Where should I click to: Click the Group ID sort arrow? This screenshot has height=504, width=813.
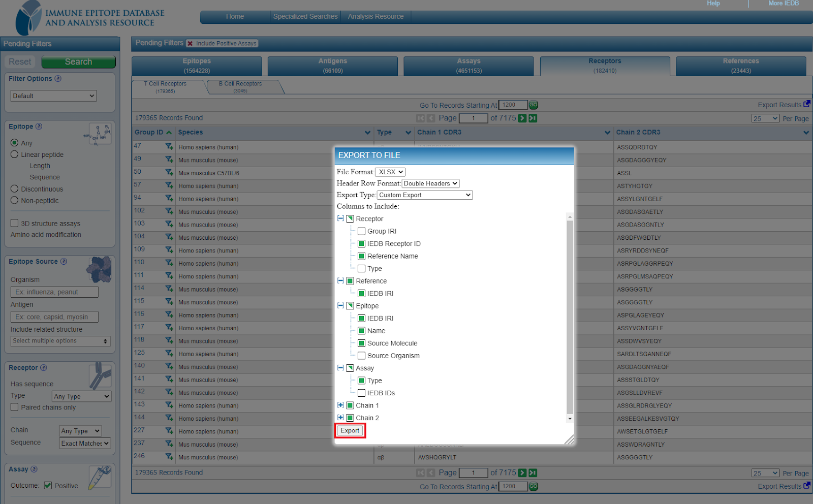(169, 133)
